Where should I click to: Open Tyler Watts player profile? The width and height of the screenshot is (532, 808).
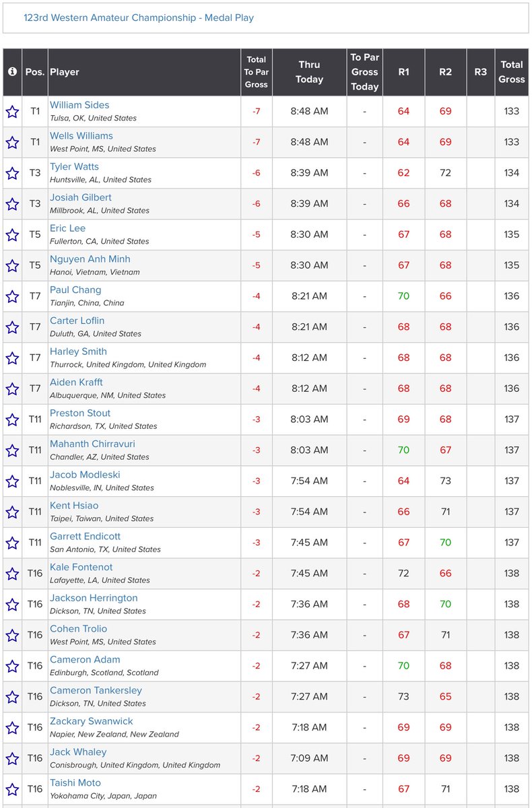(74, 167)
